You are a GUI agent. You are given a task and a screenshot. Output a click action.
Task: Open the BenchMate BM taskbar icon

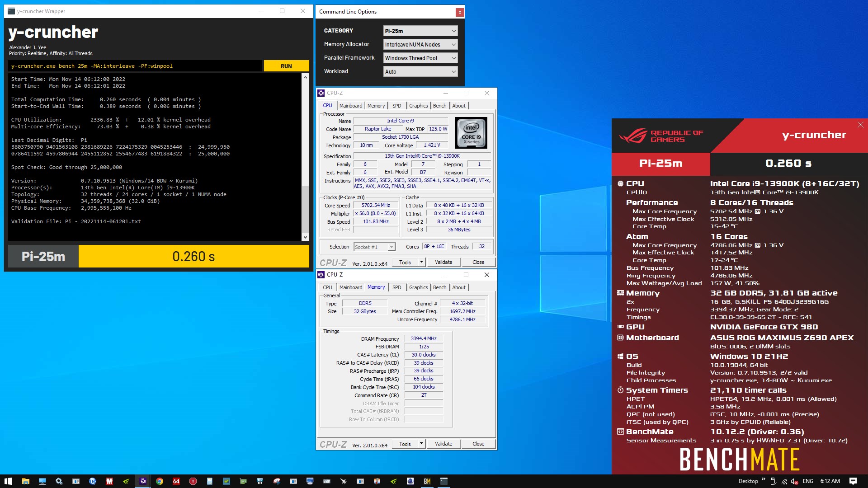427,481
